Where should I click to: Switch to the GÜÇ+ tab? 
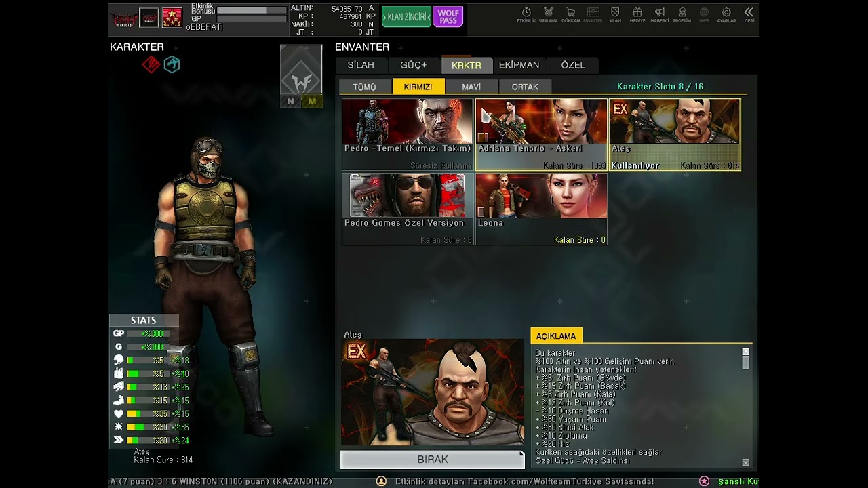point(414,65)
